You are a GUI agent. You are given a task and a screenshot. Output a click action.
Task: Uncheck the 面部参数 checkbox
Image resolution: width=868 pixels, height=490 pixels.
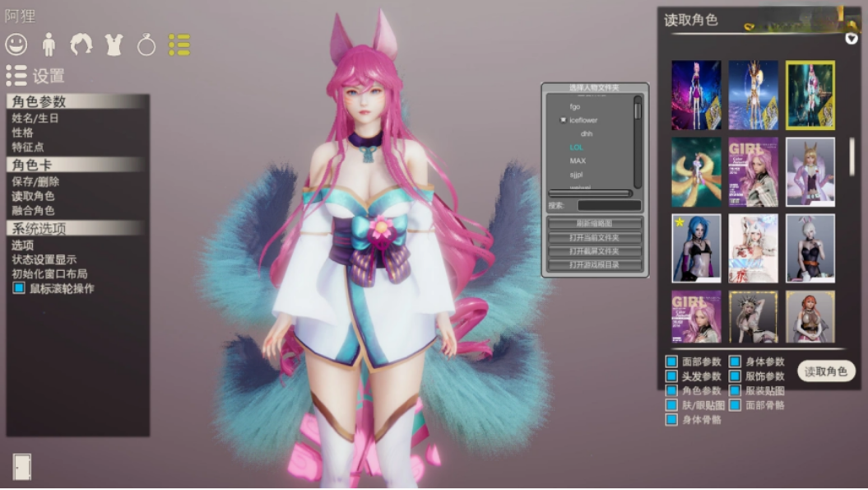point(671,362)
